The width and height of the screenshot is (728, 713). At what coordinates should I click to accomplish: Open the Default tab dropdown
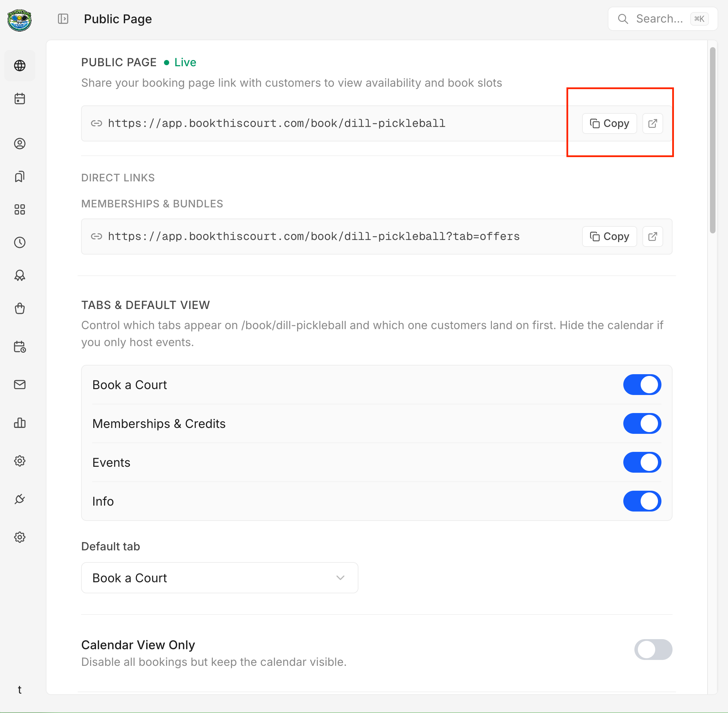click(x=220, y=578)
